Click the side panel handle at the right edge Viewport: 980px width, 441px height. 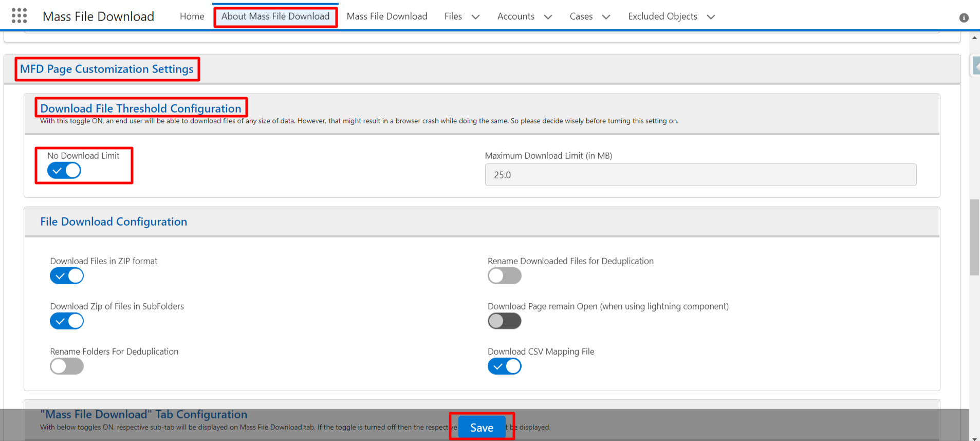tap(975, 66)
